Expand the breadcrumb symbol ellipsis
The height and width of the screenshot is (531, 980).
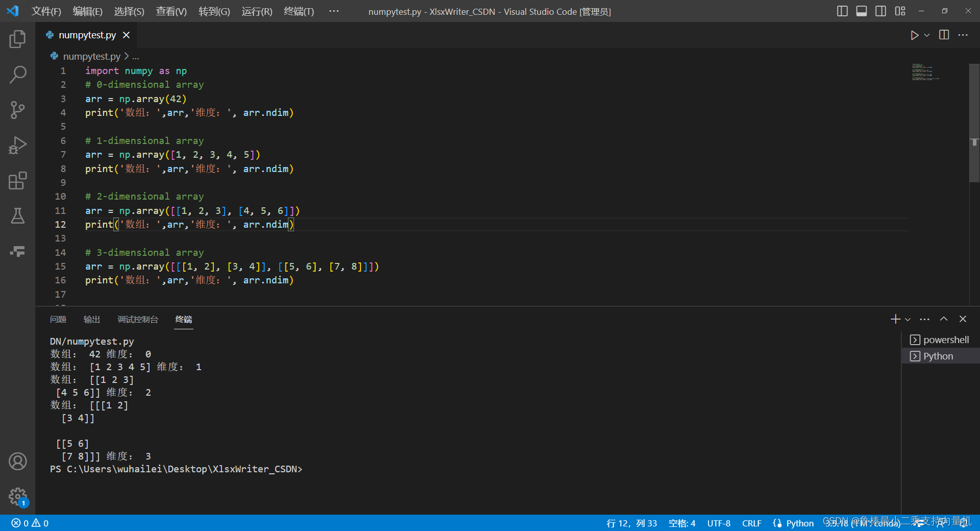[x=136, y=56]
